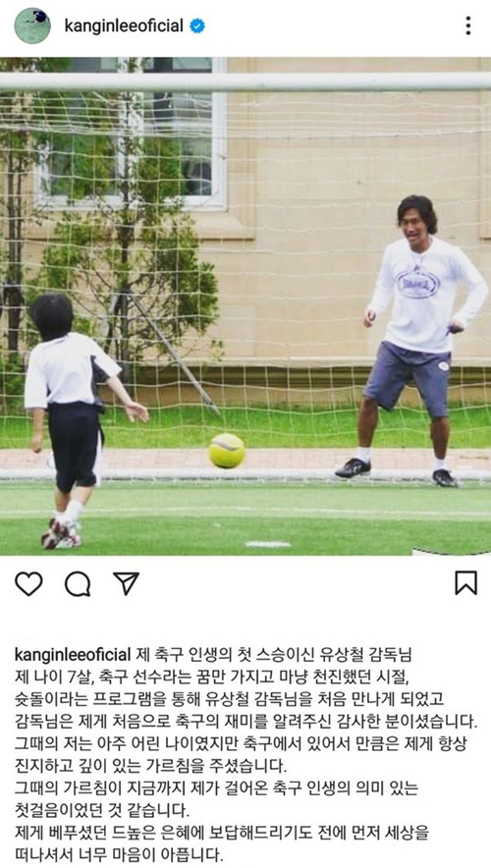Tap kanginleeoficial username in the caption
This screenshot has width=491, height=868.
point(73,655)
